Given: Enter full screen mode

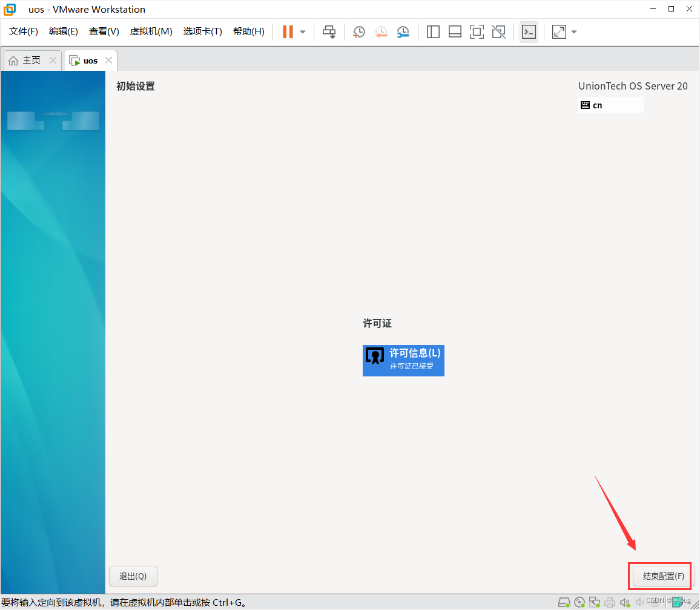Looking at the screenshot, I should 477,31.
